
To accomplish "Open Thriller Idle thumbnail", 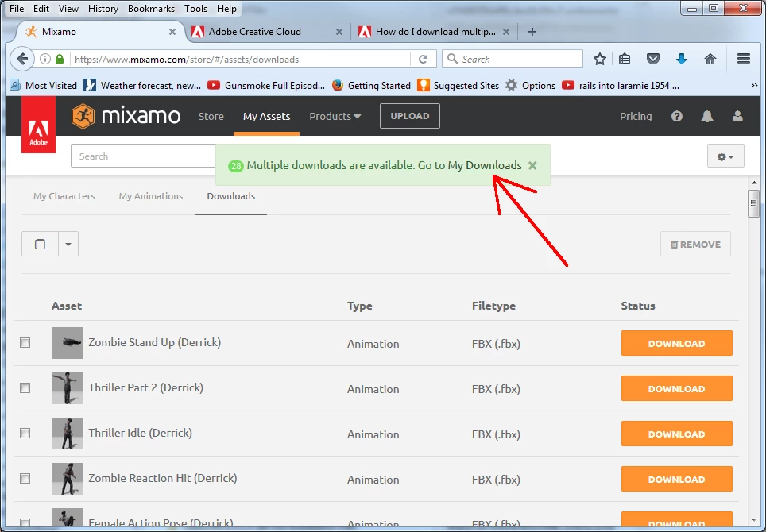I will 68,434.
